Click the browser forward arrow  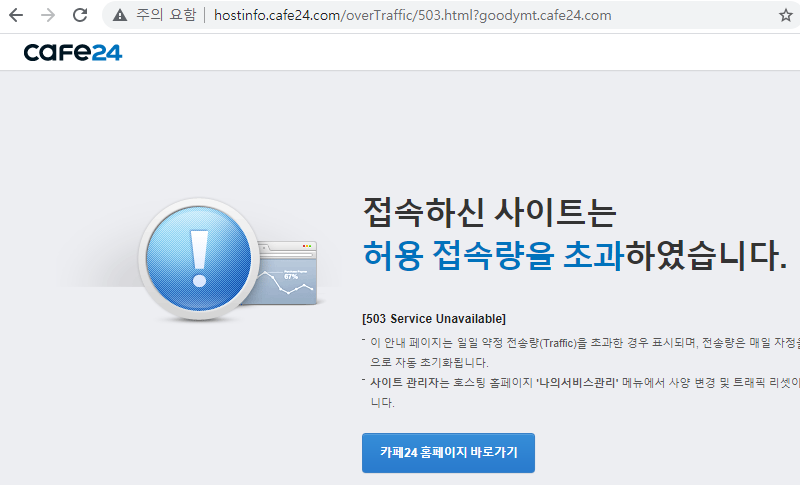point(48,15)
